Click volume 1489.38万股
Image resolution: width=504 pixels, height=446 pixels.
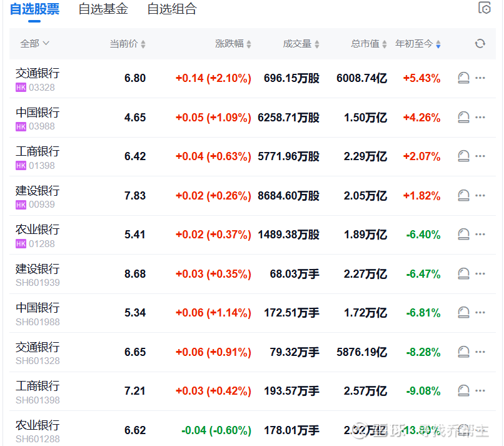(288, 235)
